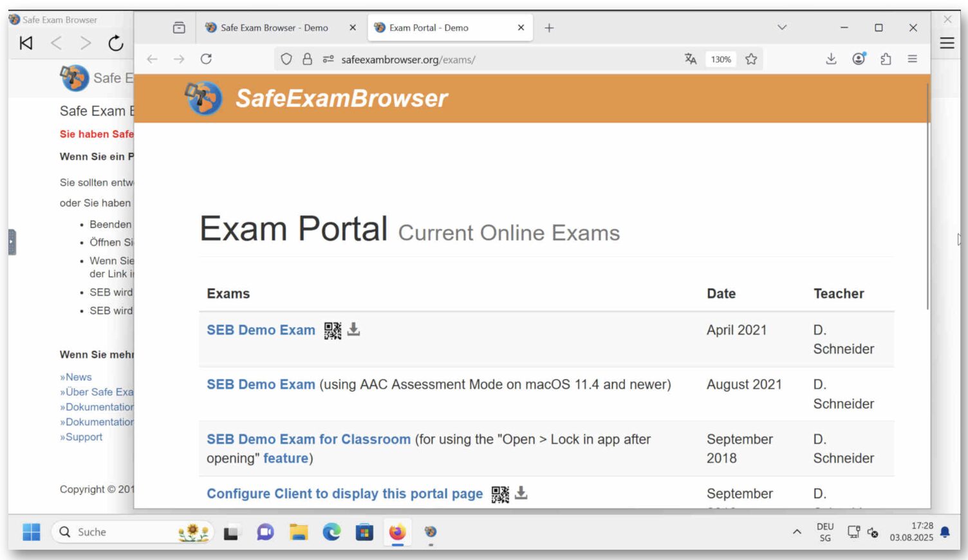Open the clock showing 17:28
This screenshot has width=968, height=560.
tap(911, 532)
